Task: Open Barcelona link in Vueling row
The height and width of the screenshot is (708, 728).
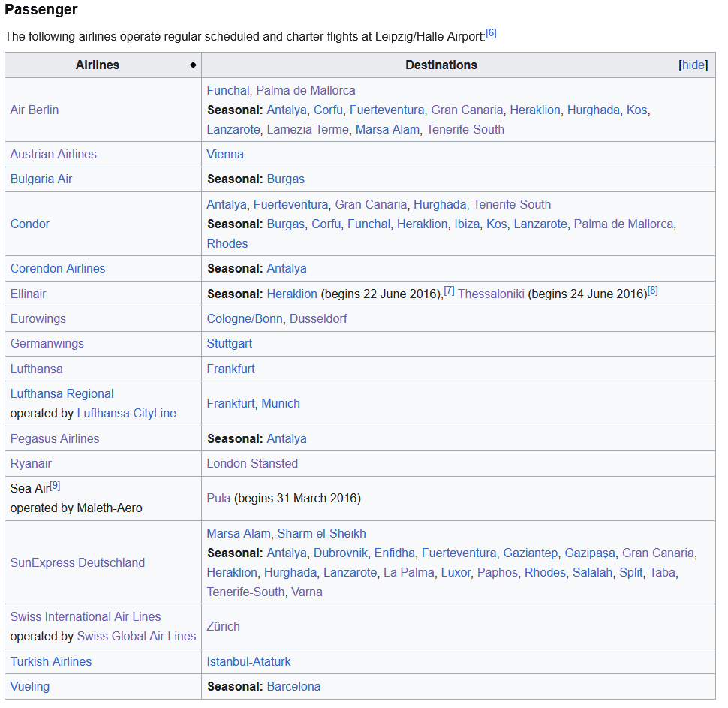Action: [293, 686]
